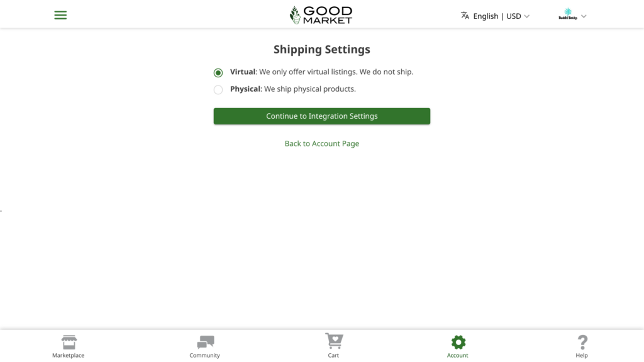Follow the Back to Account Page link
This screenshot has width=644, height=362.
click(322, 144)
